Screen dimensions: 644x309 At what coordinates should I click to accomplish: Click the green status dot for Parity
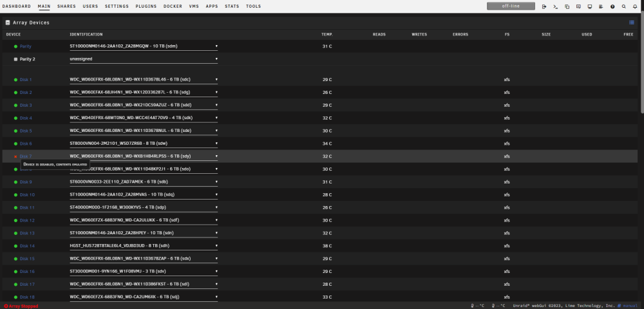click(15, 46)
